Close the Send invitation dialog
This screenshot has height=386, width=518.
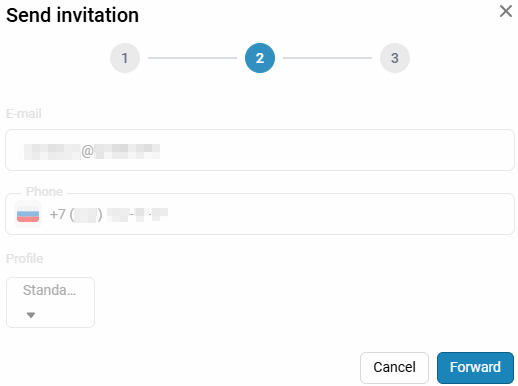[506, 11]
